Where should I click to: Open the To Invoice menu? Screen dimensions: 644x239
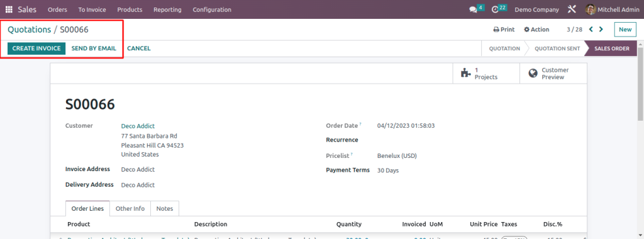pos(92,9)
